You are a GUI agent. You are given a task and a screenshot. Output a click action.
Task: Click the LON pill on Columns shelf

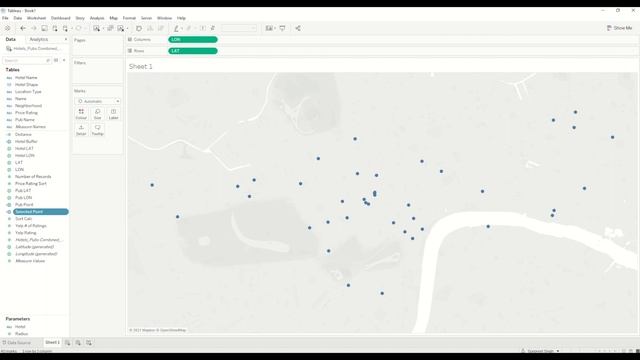[193, 40]
